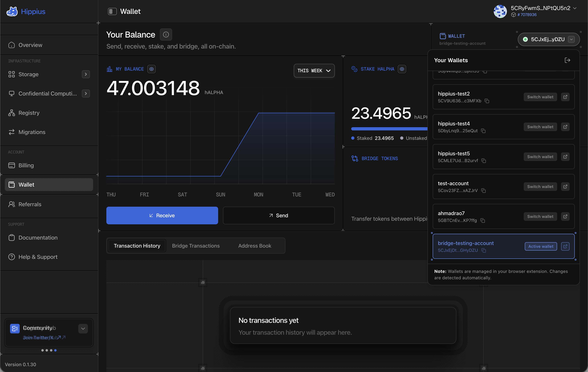Expand the Confidential Computing submenu arrow
Image resolution: width=588 pixels, height=372 pixels.
[x=86, y=94]
